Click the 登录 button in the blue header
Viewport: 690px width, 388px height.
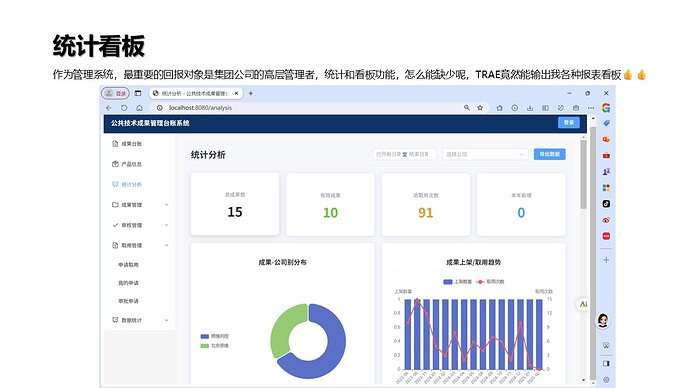[x=569, y=123]
